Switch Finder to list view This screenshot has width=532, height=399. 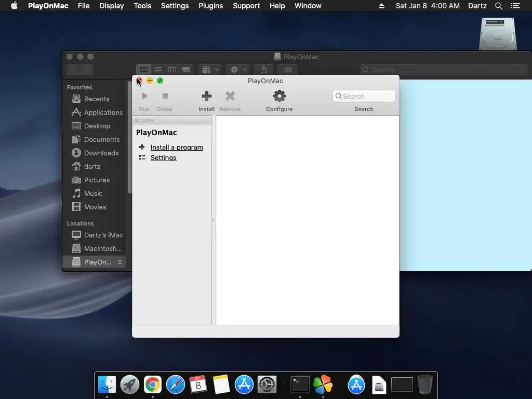(x=158, y=70)
